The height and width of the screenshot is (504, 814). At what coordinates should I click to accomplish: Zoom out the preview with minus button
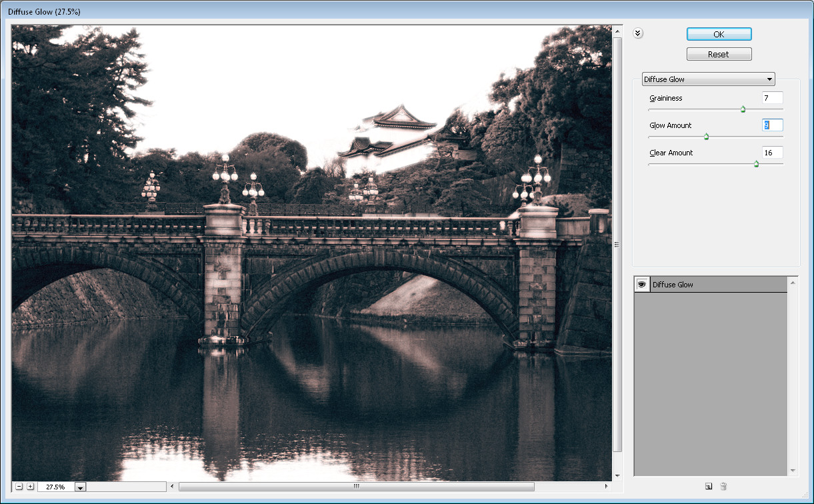(19, 487)
